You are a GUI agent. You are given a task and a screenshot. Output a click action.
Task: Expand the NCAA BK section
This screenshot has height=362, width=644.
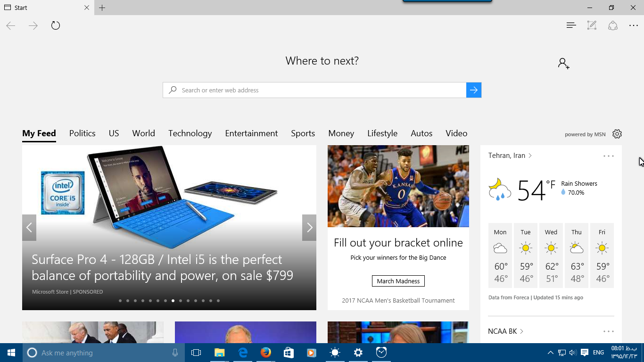[x=506, y=331]
